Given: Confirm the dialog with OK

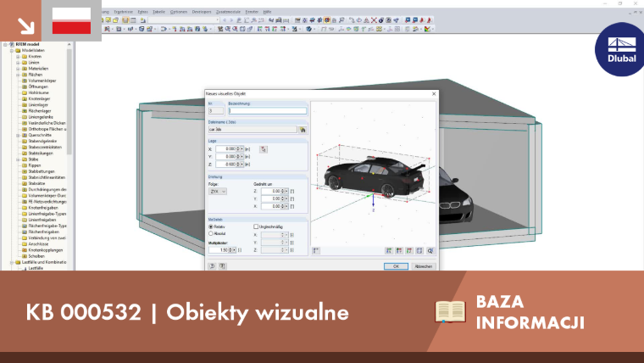Looking at the screenshot, I should click(x=396, y=266).
